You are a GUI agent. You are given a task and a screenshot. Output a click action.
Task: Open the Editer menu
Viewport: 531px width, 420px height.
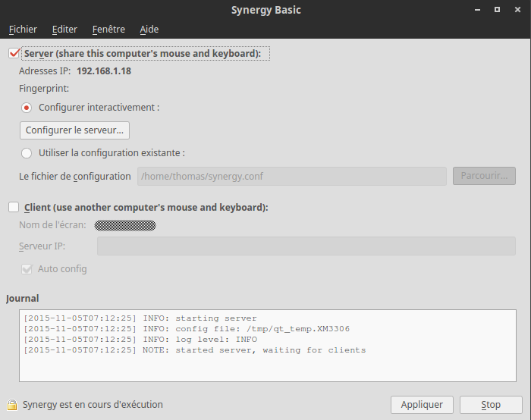tap(64, 30)
